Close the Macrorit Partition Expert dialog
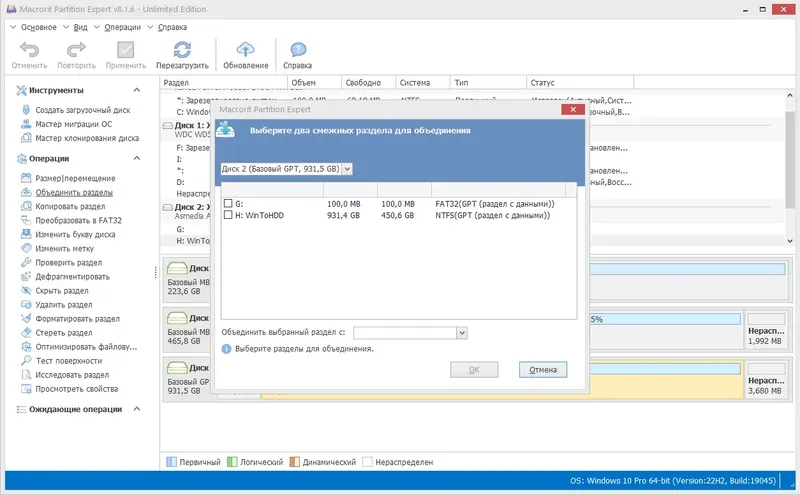Screen dimensions: 800x495 pos(572,109)
